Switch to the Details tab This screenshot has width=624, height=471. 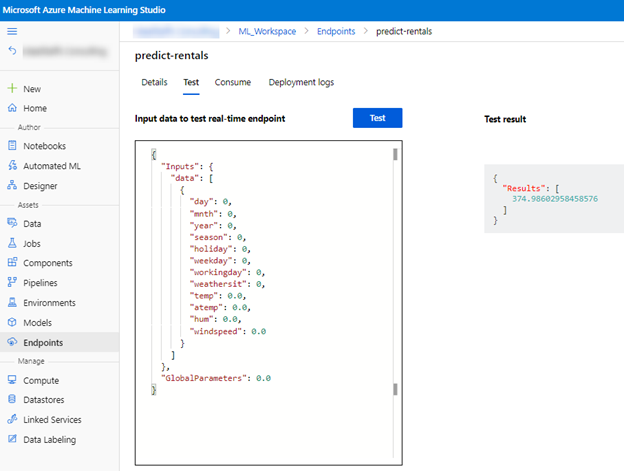(x=154, y=82)
